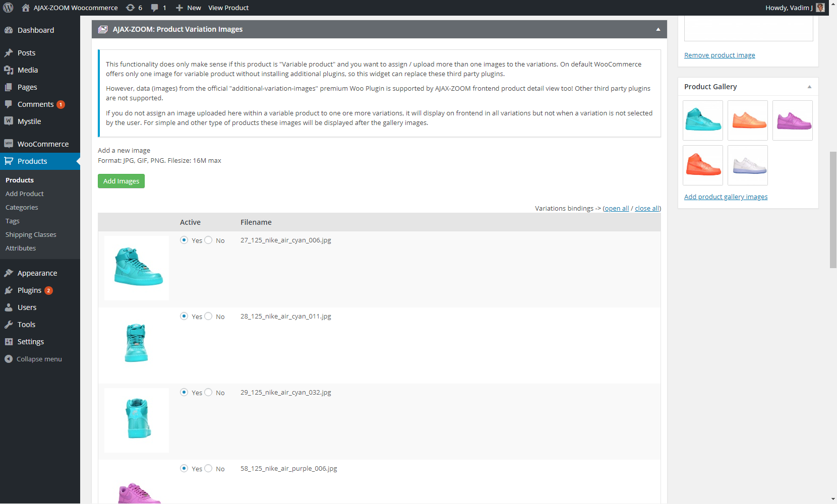
Task: Select the red high-top gallery thumbnail
Action: click(703, 165)
